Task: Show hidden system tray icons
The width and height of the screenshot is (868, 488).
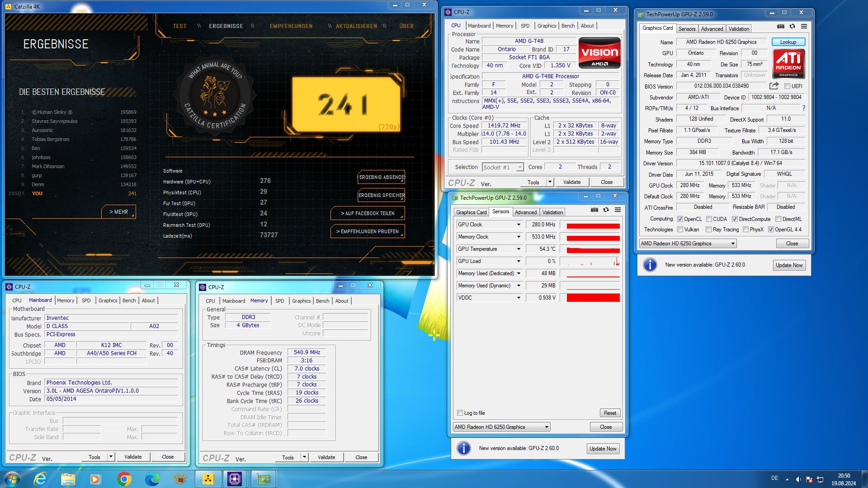Action: click(788, 479)
